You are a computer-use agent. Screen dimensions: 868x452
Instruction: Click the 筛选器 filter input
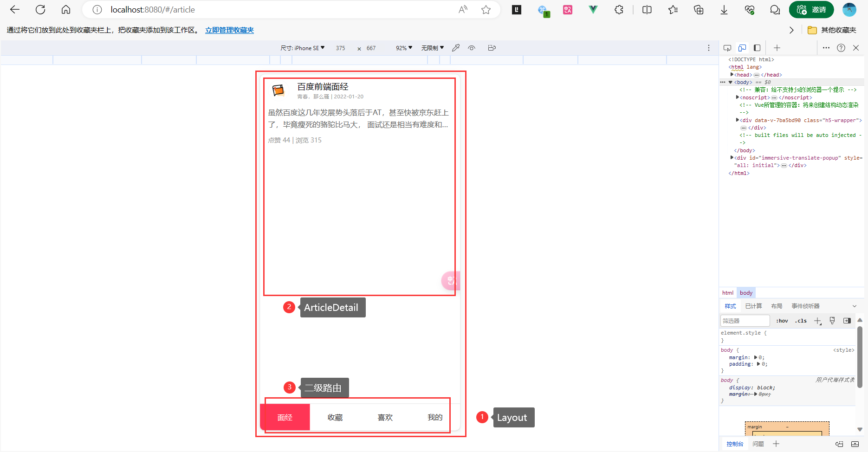pyautogui.click(x=745, y=321)
